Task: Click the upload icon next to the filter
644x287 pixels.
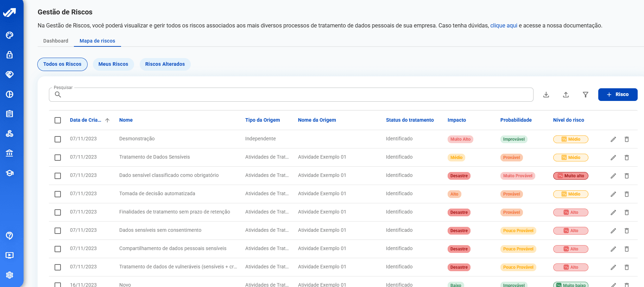Action: pos(566,95)
